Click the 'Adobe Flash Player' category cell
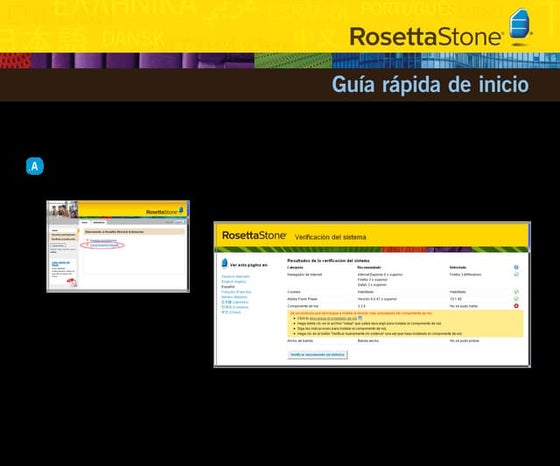This screenshot has height=466, width=560. point(302,299)
